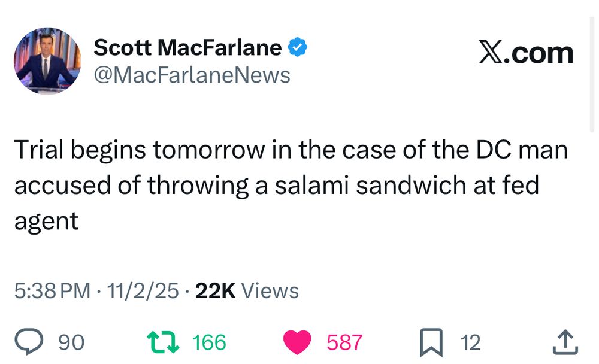This screenshot has width=599, height=364.
Task: Click the blue verified badge next to Scott MacFarlane
Action: tap(298, 46)
